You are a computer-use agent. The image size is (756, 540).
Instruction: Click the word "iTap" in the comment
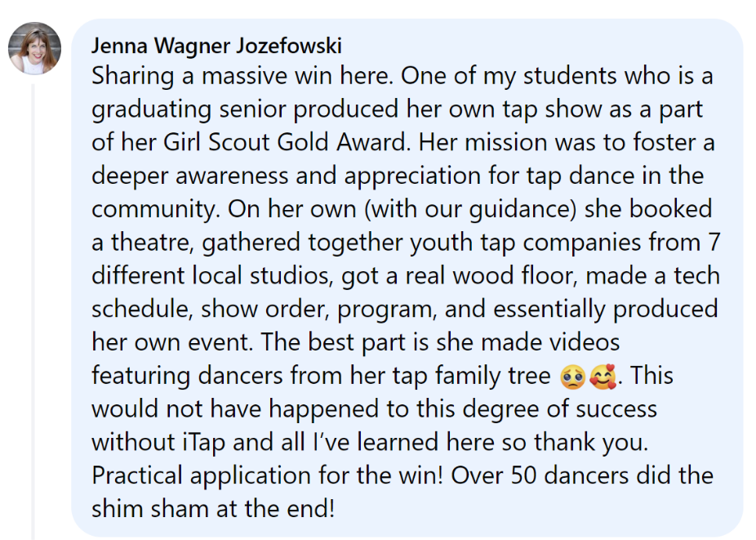point(199,442)
